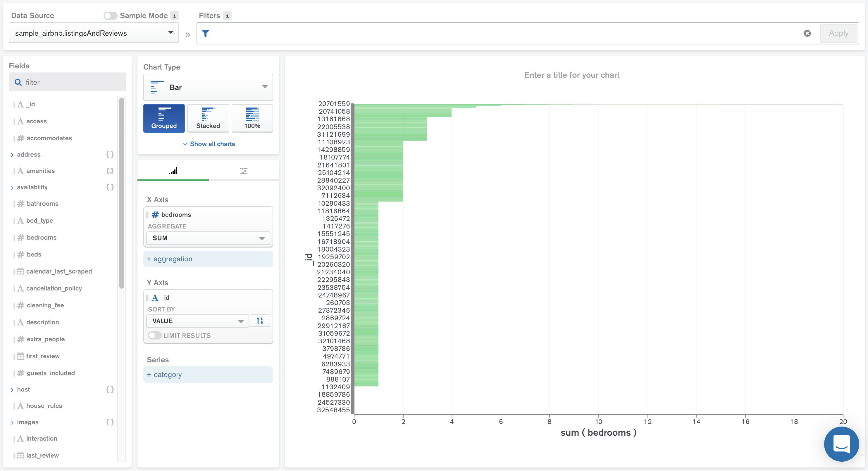Switch to the Encode chart tab
Image resolution: width=868 pixels, height=471 pixels.
[x=173, y=171]
